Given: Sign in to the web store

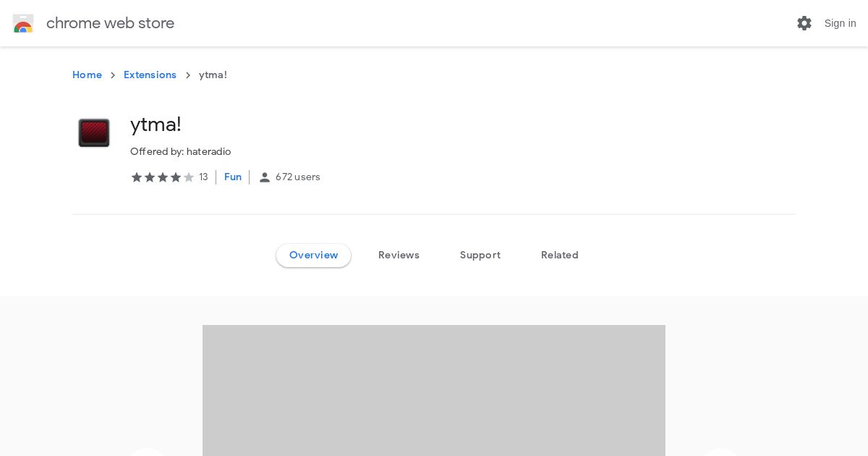Looking at the screenshot, I should (840, 23).
